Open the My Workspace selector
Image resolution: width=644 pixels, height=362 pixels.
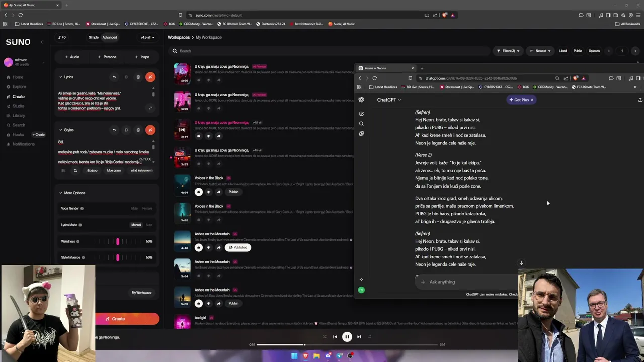tap(141, 292)
